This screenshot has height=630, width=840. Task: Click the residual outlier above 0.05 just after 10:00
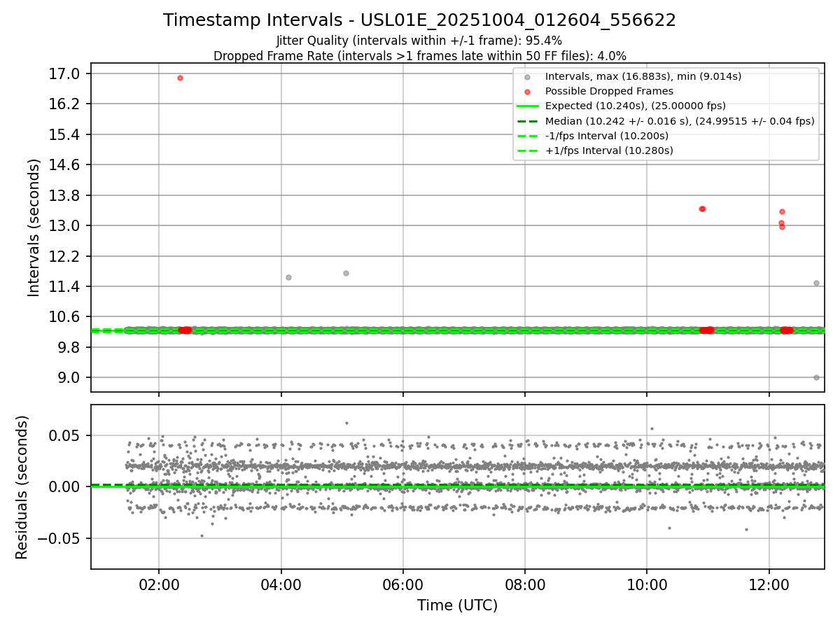pos(652,428)
